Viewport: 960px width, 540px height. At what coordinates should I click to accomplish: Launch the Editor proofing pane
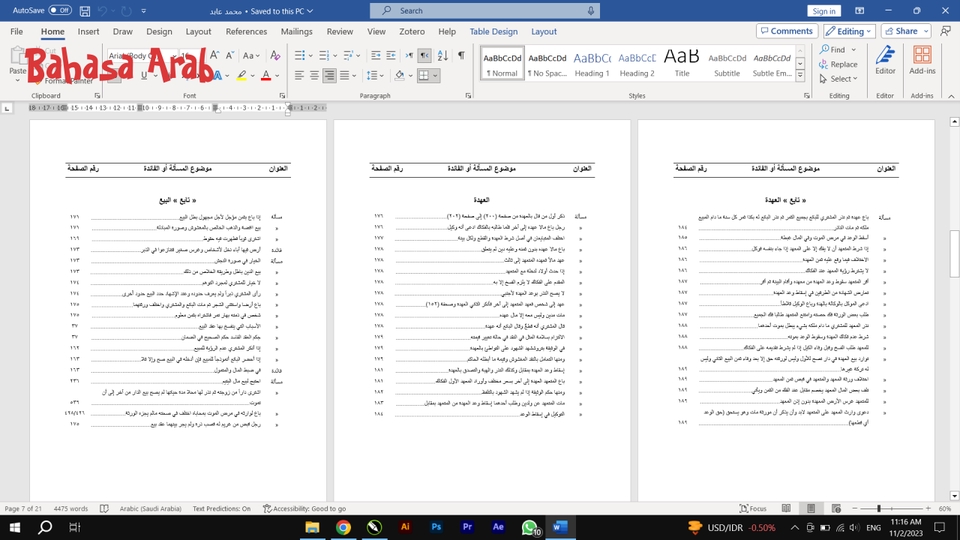click(x=885, y=61)
